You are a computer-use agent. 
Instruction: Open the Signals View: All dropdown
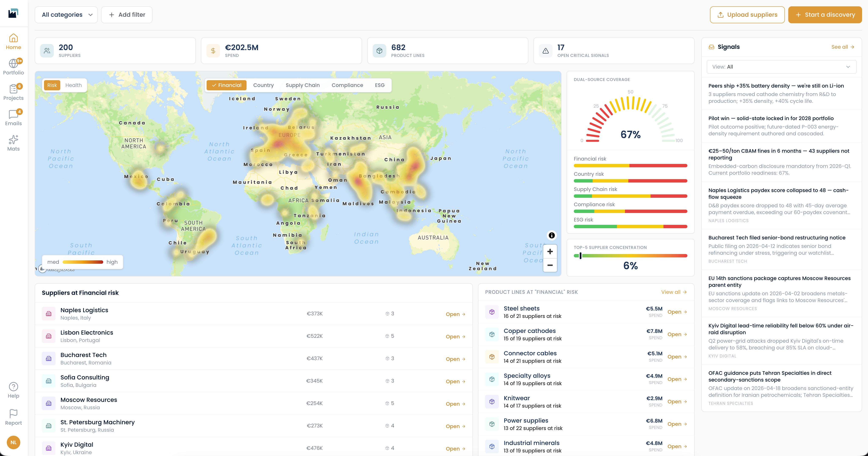click(x=781, y=67)
